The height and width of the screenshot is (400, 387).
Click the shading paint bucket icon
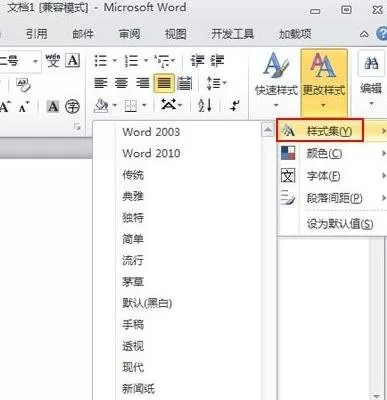coord(101,106)
